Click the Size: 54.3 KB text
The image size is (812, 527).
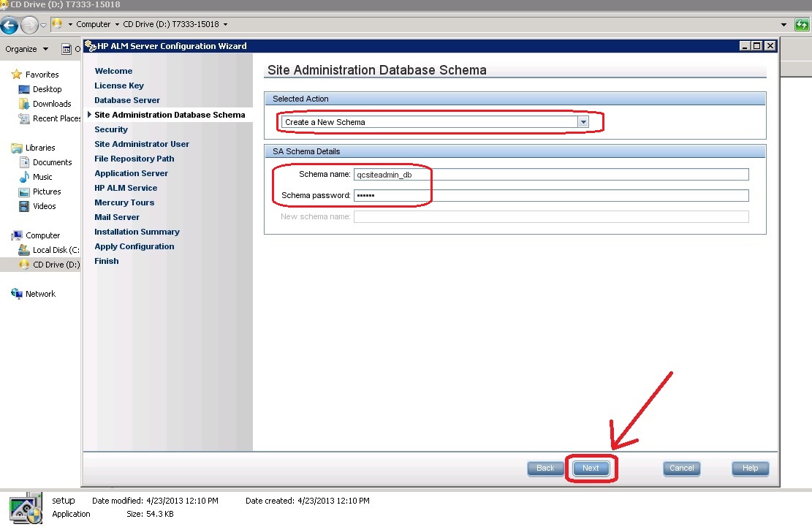click(150, 514)
